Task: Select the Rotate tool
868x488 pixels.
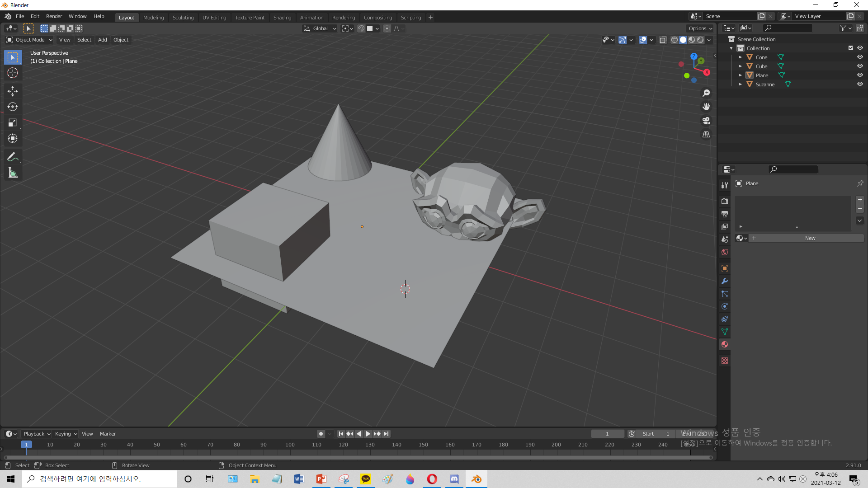Action: (13, 107)
